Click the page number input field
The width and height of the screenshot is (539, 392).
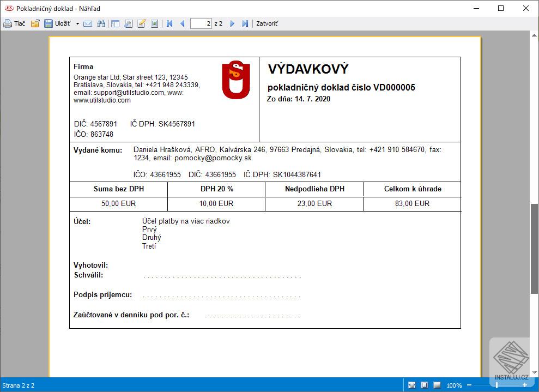click(x=201, y=24)
